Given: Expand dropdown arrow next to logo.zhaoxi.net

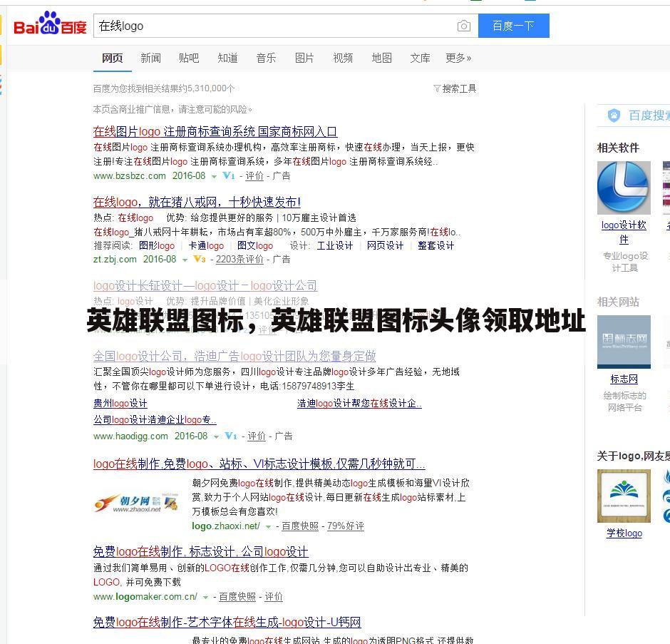Looking at the screenshot, I should [x=268, y=527].
